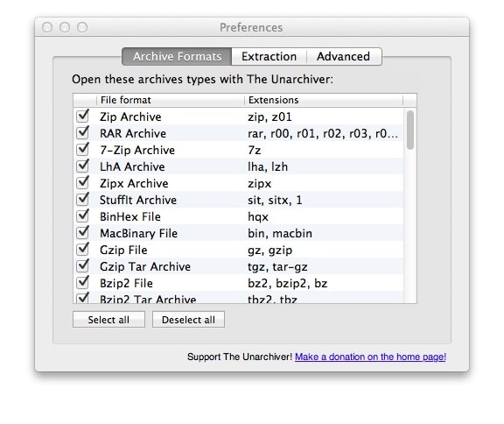This screenshot has width=504, height=424.
Task: Toggle the RAR Archive checkbox
Action: point(82,133)
